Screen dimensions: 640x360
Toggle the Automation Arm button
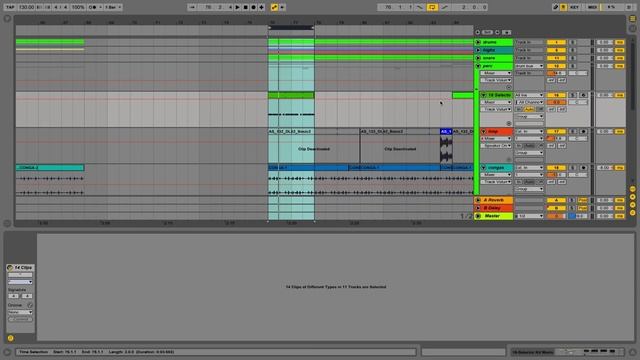pos(274,7)
